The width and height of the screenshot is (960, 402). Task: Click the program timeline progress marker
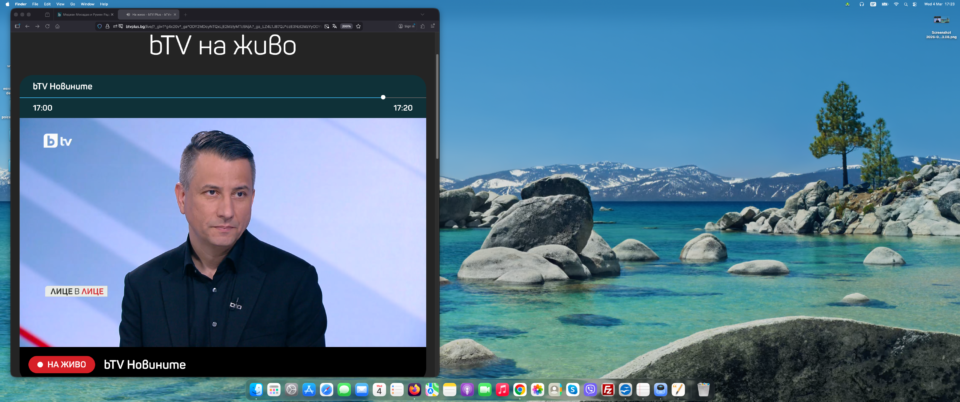coord(383,97)
